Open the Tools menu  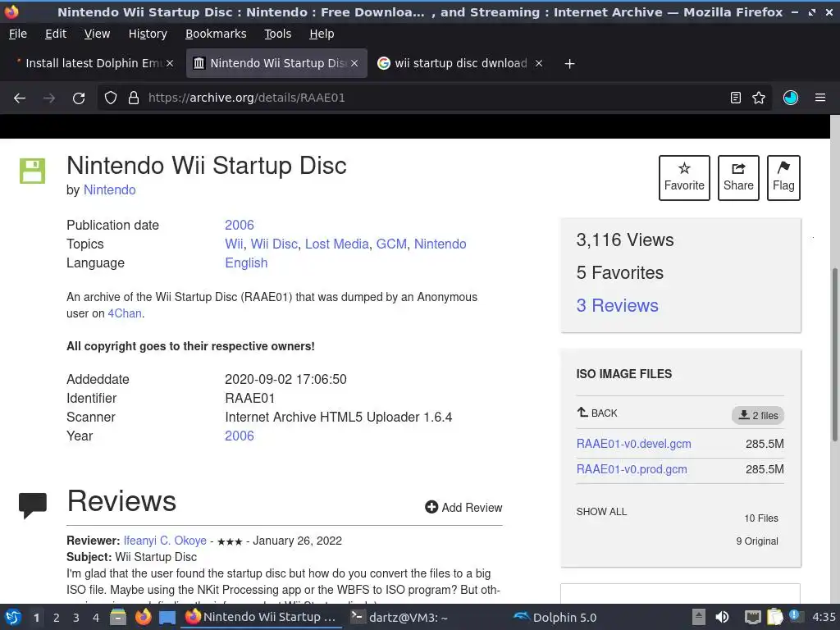point(277,34)
